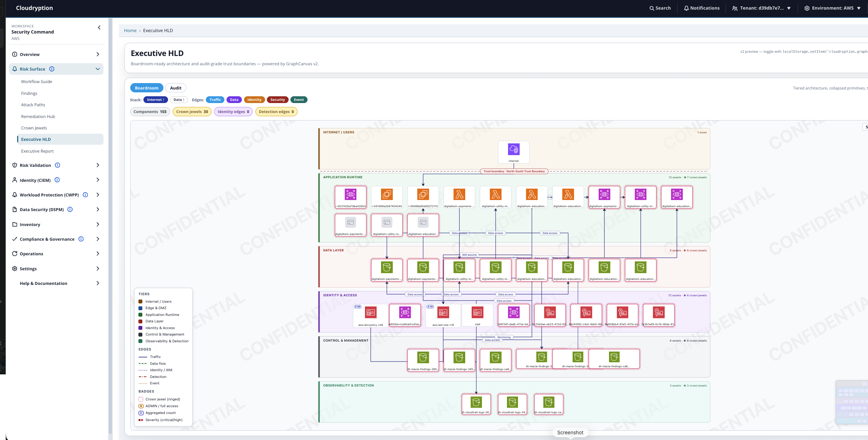Toggle the Traffic edges filter
The height and width of the screenshot is (440, 868).
[x=215, y=100]
